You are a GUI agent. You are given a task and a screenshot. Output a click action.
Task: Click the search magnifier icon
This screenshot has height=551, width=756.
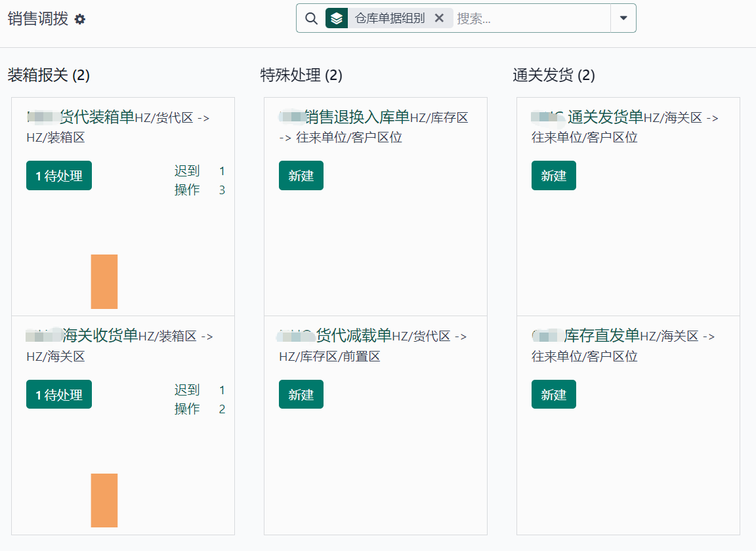(311, 18)
